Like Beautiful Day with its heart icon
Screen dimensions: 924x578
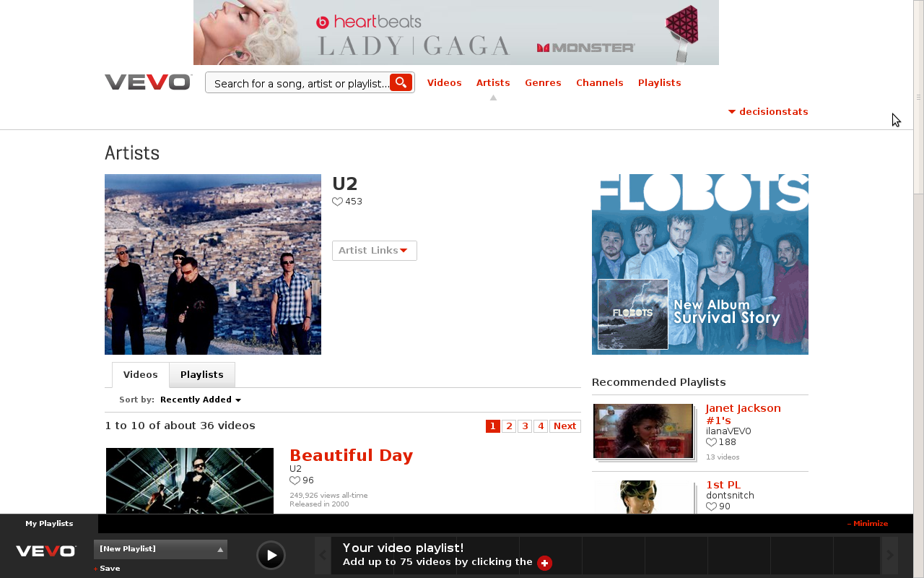(295, 480)
